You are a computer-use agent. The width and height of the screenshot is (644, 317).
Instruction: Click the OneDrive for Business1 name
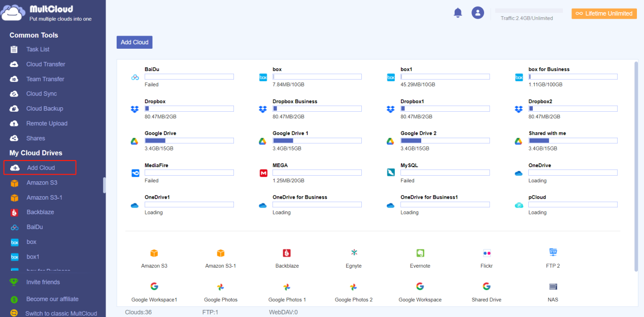429,197
